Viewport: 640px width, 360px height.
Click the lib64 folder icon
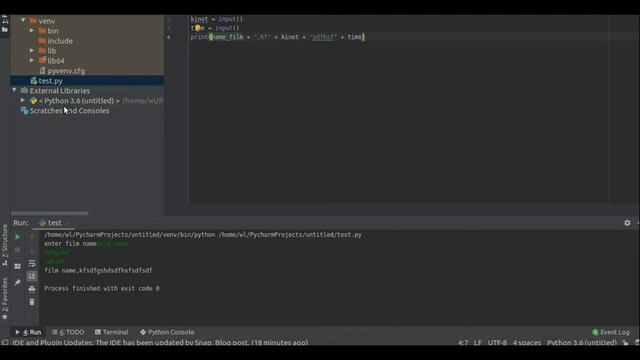click(42, 60)
